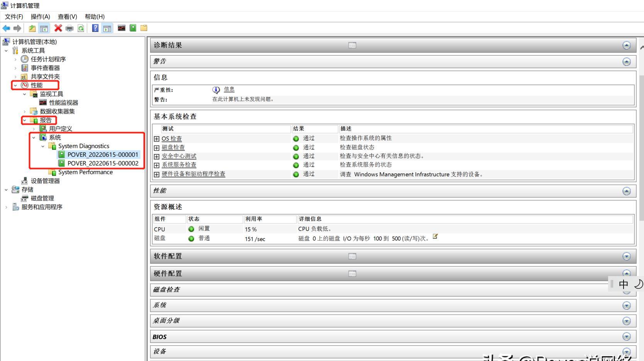644x361 pixels.
Task: Click the printer icon in the toolbar
Action: click(69, 28)
